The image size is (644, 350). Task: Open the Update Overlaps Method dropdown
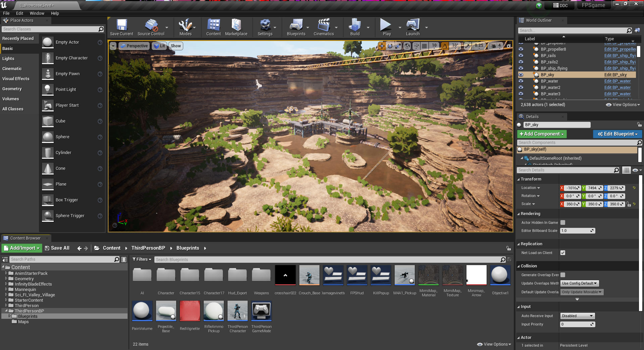coord(579,283)
